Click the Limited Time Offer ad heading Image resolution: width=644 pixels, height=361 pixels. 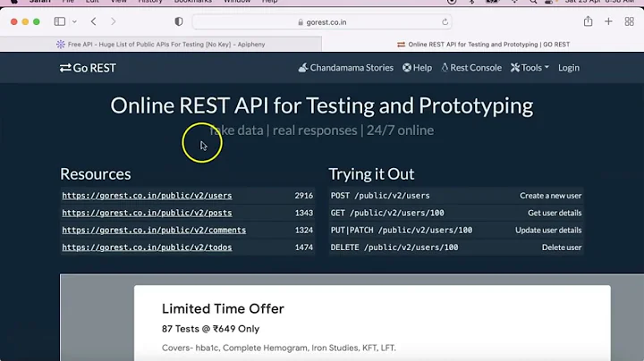pyautogui.click(x=223, y=308)
